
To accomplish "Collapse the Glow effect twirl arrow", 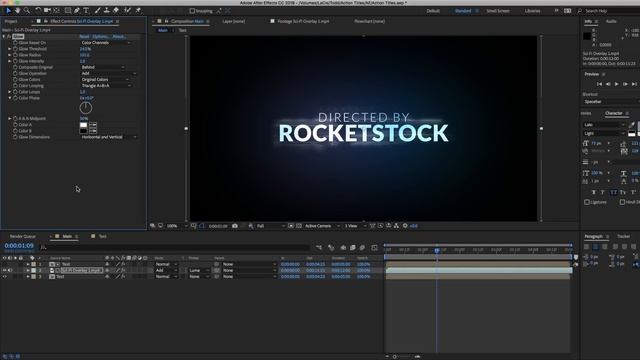I will click(4, 36).
